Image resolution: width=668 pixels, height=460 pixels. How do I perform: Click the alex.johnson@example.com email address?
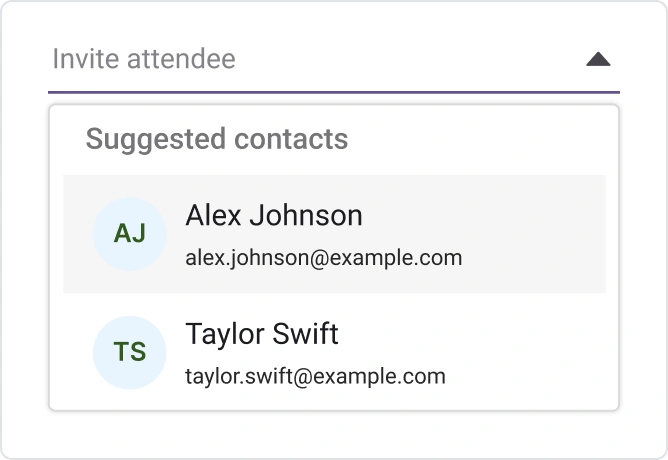point(324,258)
